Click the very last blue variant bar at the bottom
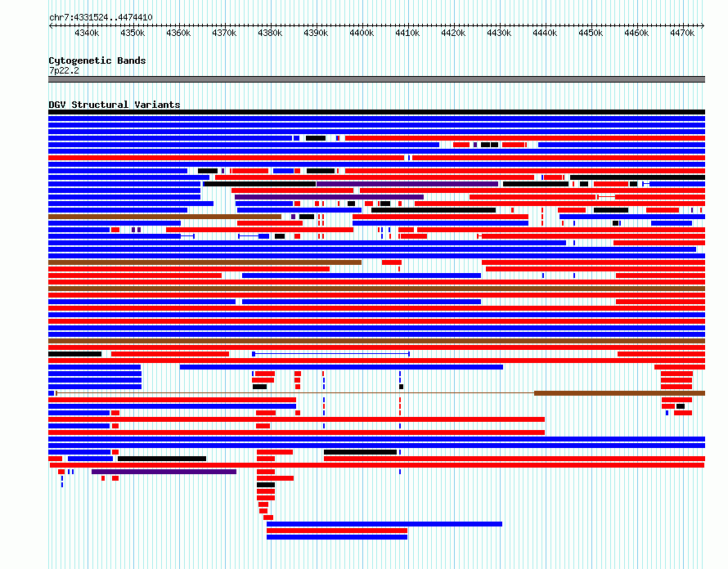 pos(337,537)
